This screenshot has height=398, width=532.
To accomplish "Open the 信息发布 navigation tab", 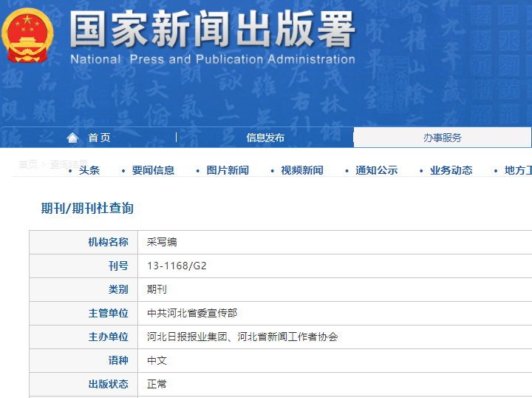I will [x=265, y=138].
